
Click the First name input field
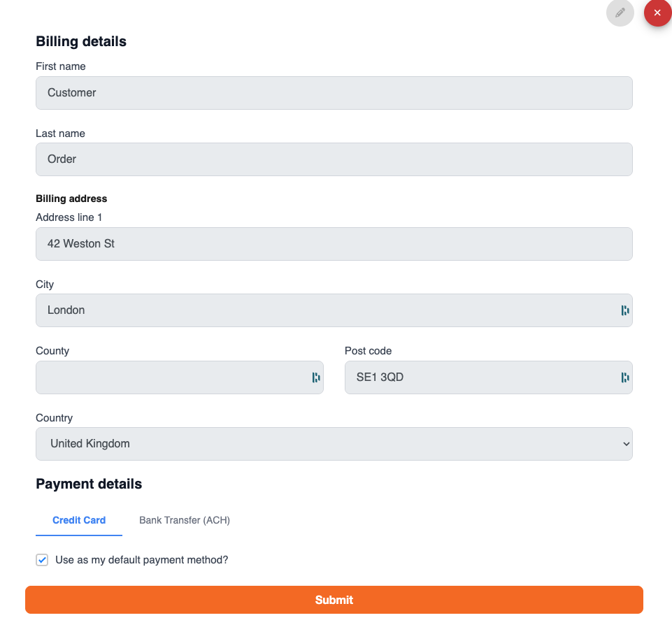334,93
